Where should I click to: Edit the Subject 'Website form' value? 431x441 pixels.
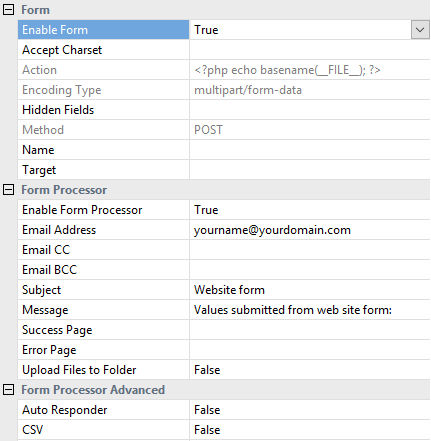pos(310,290)
